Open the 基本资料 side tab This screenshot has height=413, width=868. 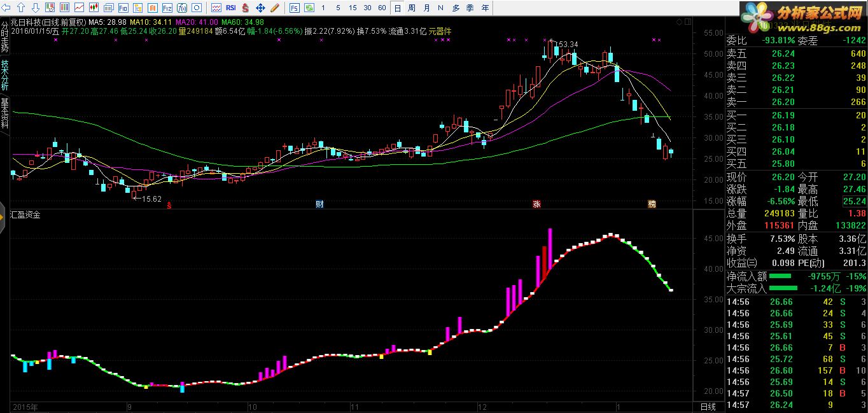pyautogui.click(x=4, y=113)
